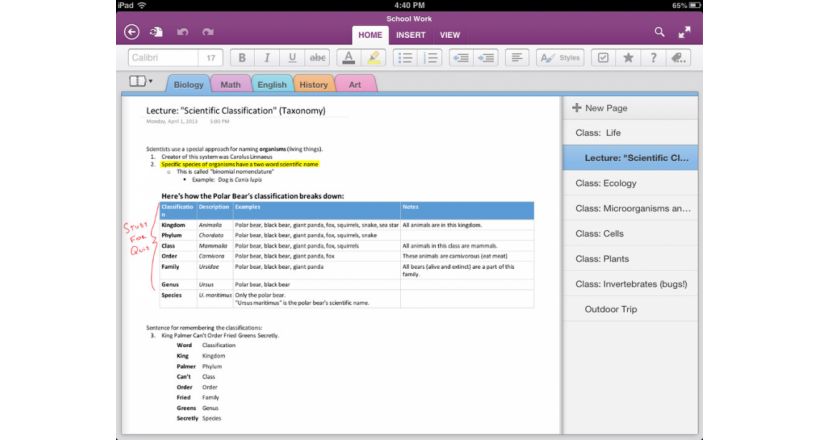Open the Class: Life page
820x440 pixels.
point(630,133)
